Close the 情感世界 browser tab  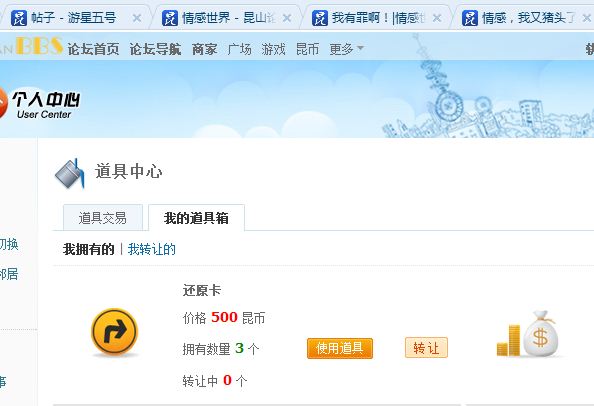[x=287, y=18]
